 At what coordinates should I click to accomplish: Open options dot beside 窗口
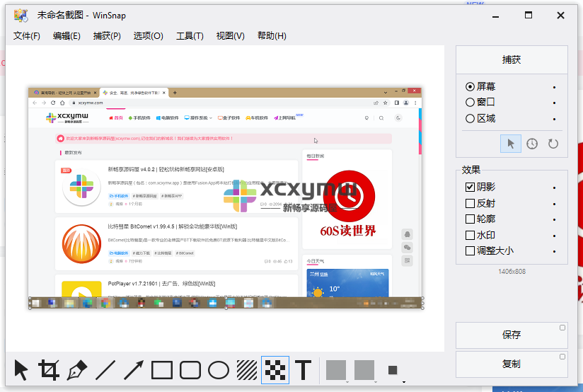point(554,103)
